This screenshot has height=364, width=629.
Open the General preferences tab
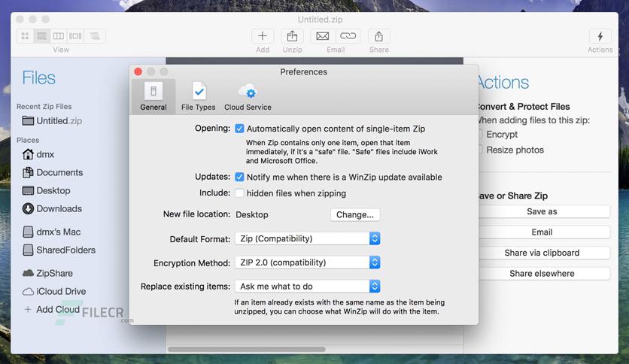tap(153, 96)
